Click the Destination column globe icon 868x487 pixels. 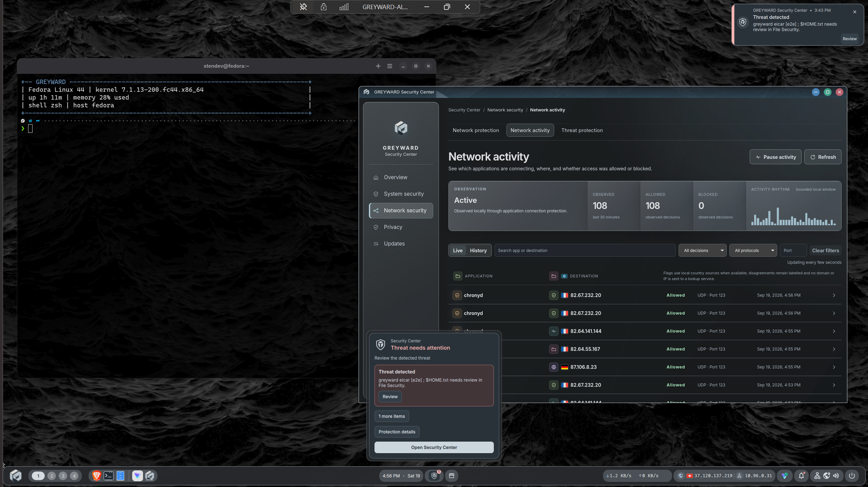click(564, 276)
